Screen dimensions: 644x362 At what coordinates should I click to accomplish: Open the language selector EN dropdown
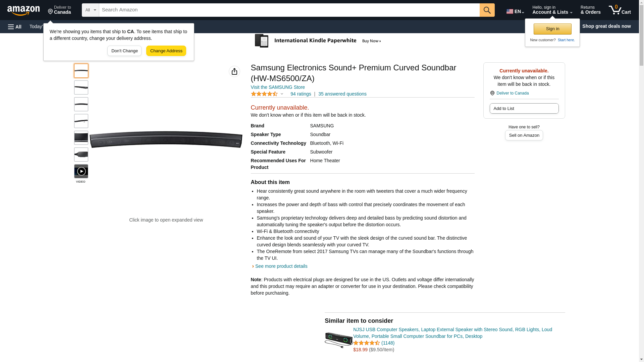[x=515, y=11]
